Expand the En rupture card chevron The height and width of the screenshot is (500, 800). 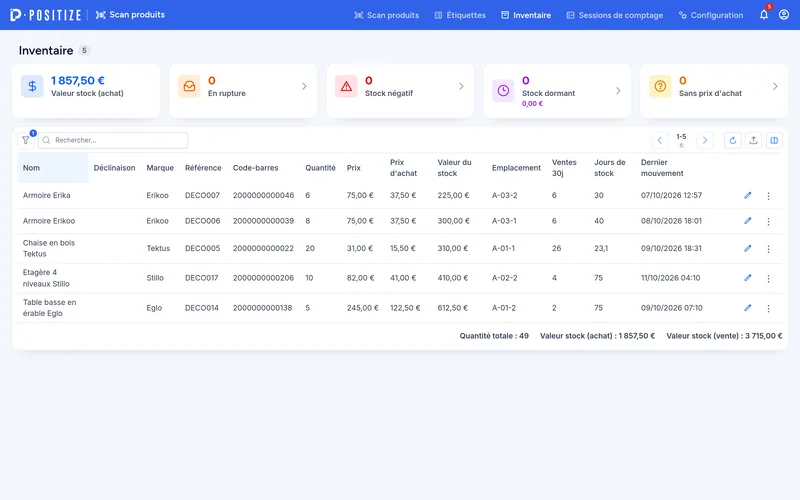coord(304,86)
